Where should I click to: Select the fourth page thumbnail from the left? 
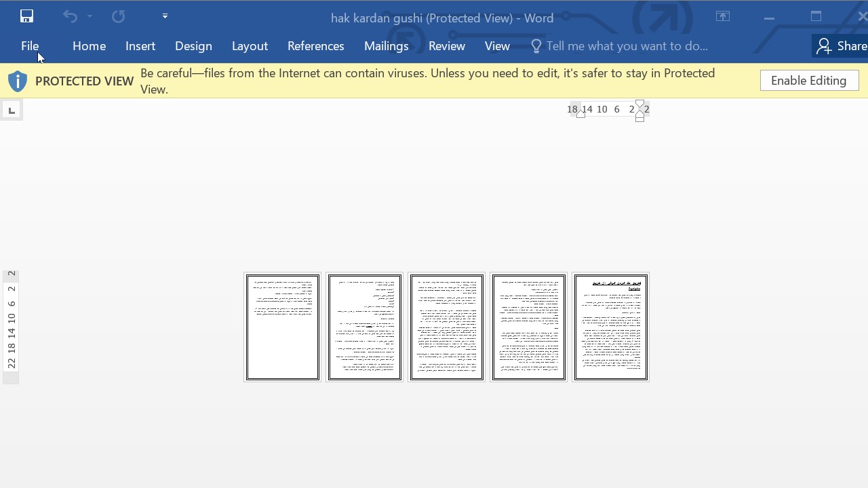[528, 327]
